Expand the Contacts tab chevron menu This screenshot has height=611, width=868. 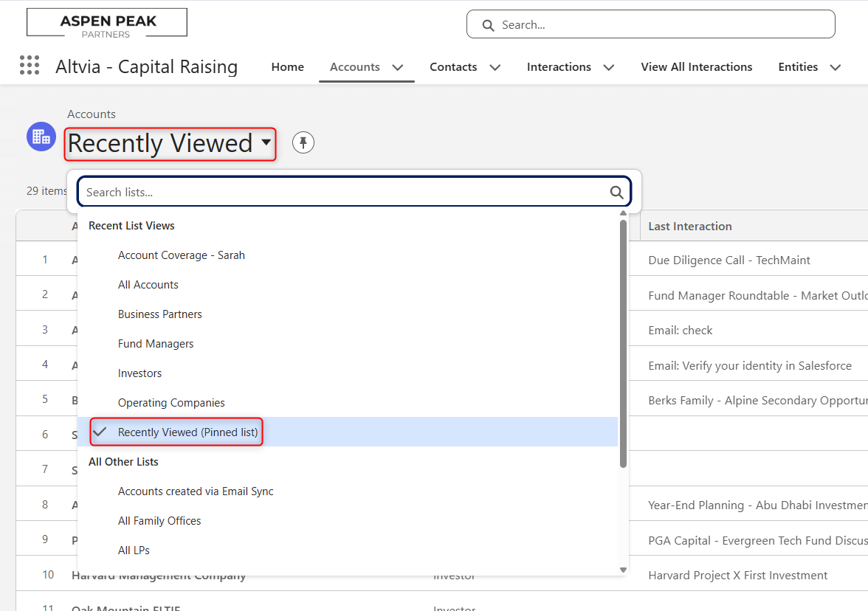pos(495,67)
